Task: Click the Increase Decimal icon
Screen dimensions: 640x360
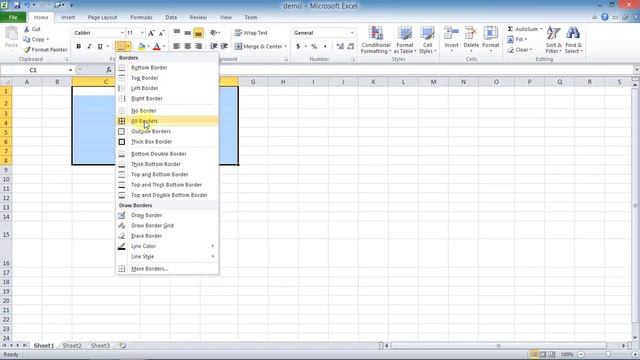Action: [x=340, y=47]
